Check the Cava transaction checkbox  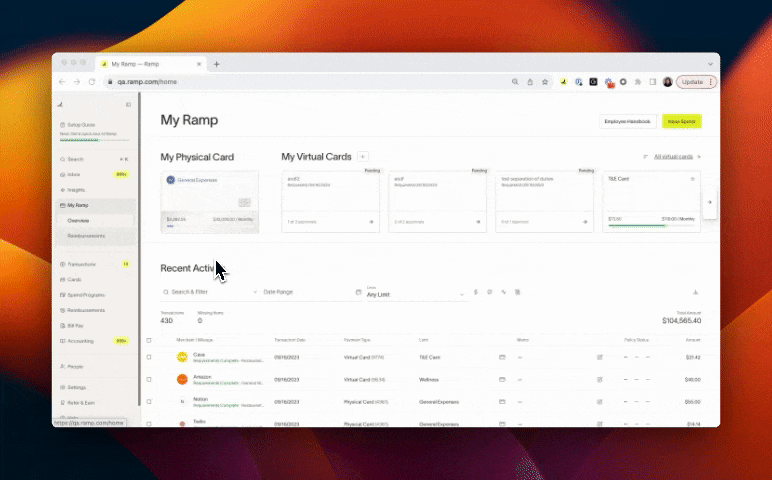click(149, 357)
